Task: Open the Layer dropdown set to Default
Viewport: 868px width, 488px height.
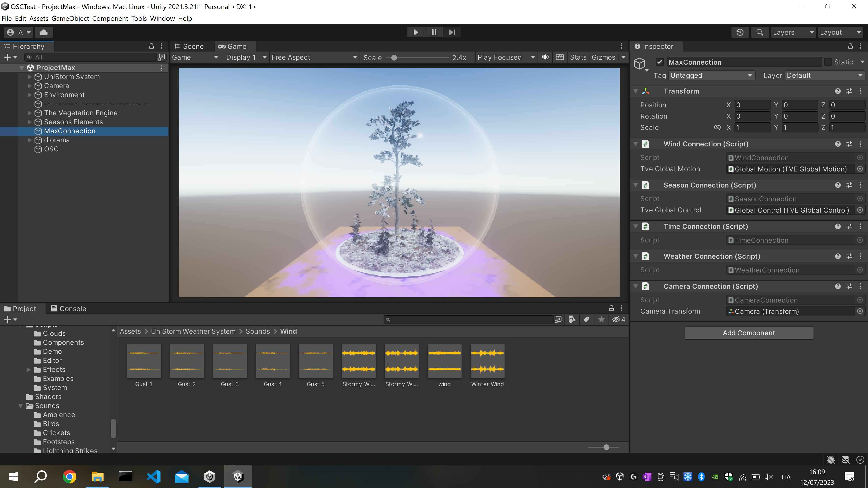Action: click(825, 75)
